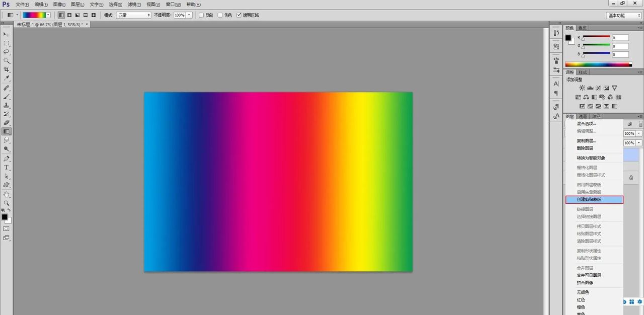Open the gradient picker dropdown arrow

tap(48, 15)
